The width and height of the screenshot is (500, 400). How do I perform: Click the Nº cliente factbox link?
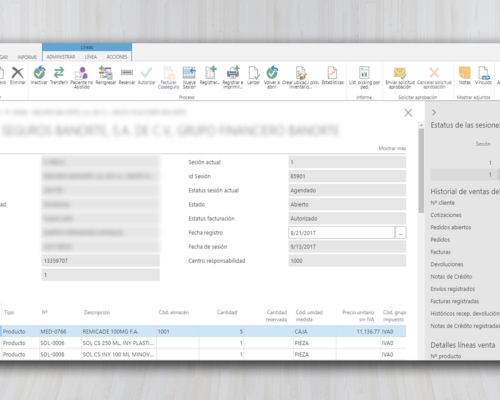tap(442, 203)
